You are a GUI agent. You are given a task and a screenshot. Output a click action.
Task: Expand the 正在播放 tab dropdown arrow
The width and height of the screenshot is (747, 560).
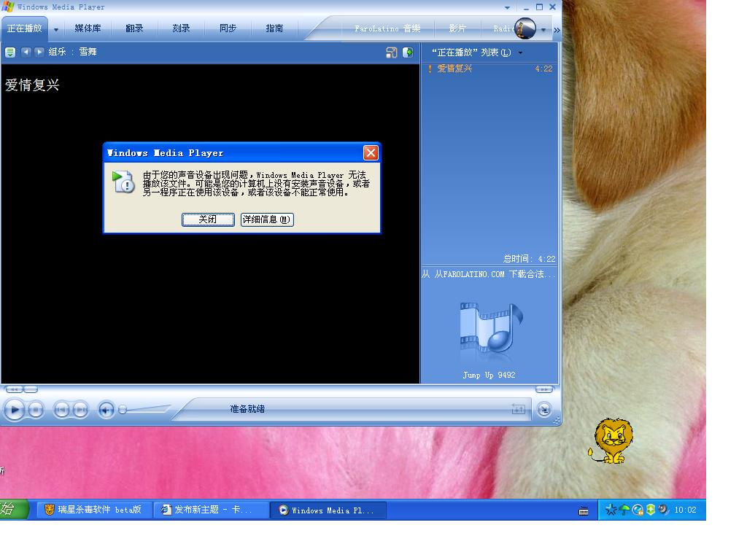(x=55, y=29)
